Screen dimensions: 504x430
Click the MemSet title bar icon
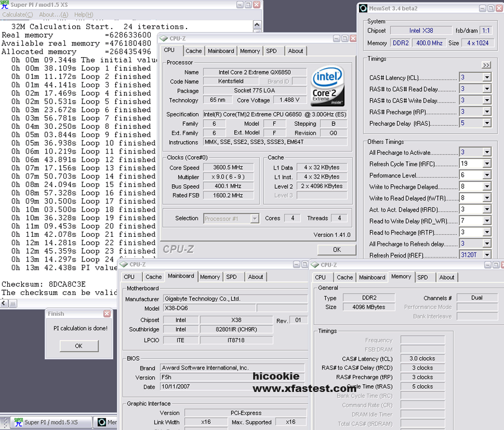363,8
